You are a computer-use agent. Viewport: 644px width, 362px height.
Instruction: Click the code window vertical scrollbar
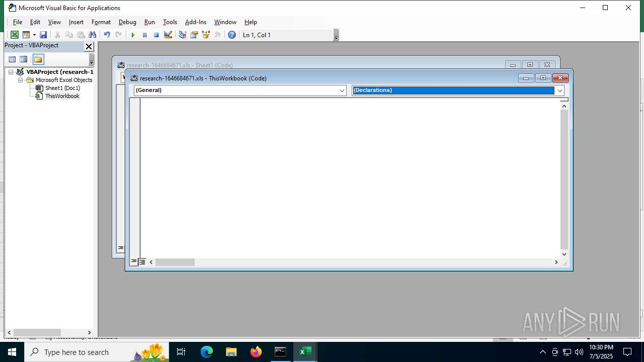[564, 179]
